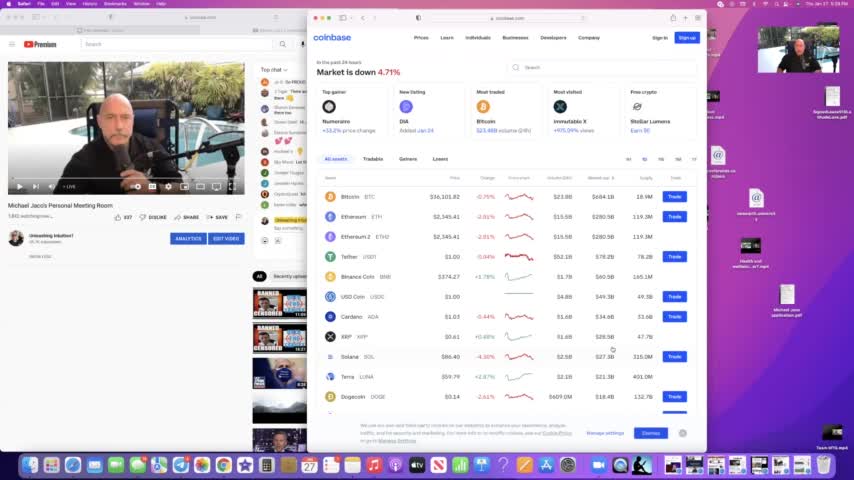The height and width of the screenshot is (480, 854).
Task: Expand the Safari sidebar dropdown chevron
Action: tap(351, 18)
